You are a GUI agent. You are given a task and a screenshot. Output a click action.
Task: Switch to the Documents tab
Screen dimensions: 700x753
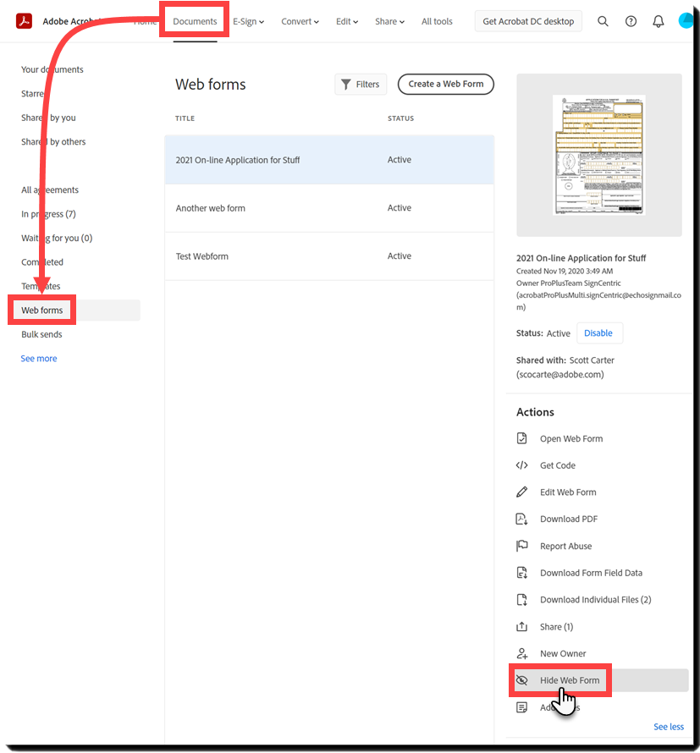194,21
